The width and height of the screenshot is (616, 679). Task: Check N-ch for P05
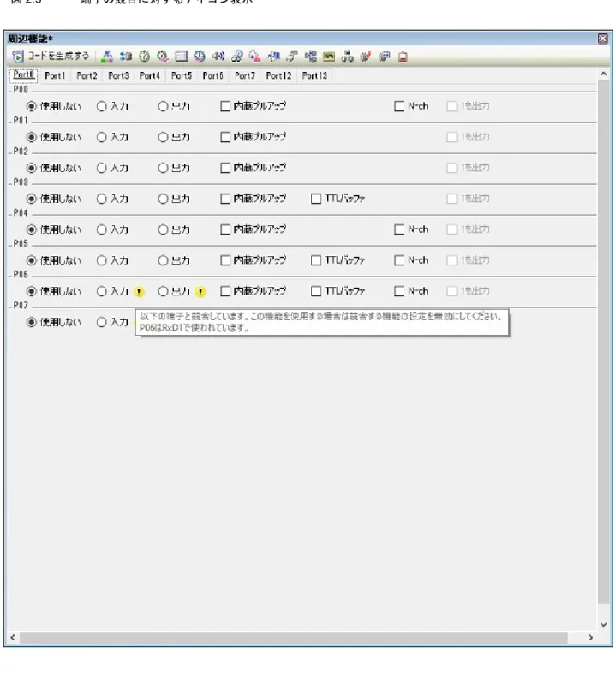[411, 260]
